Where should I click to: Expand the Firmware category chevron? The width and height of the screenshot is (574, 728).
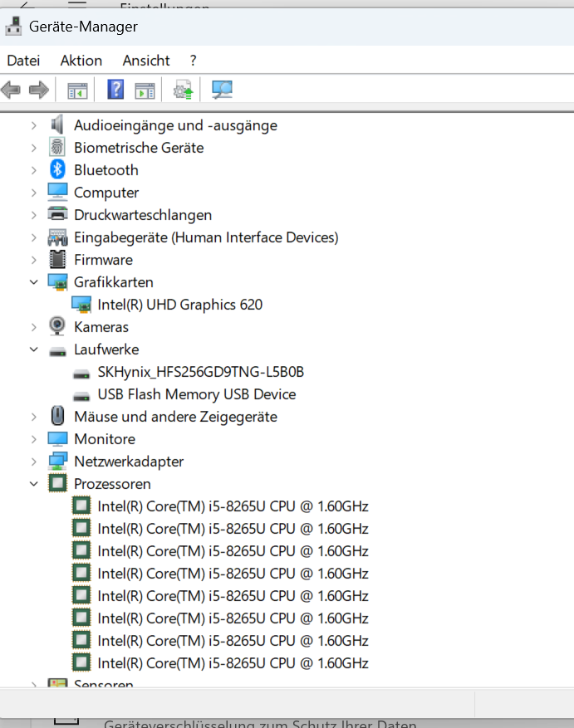(x=33, y=260)
